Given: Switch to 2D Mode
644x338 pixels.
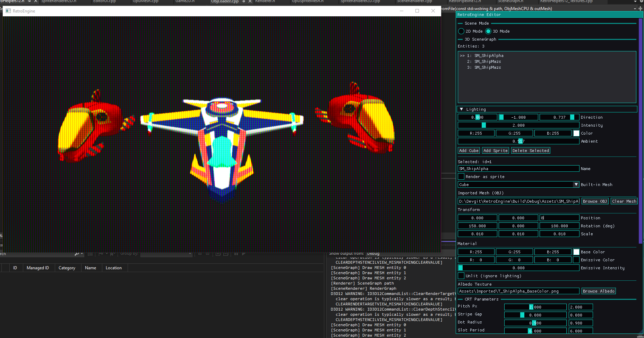Looking at the screenshot, I should (x=461, y=31).
